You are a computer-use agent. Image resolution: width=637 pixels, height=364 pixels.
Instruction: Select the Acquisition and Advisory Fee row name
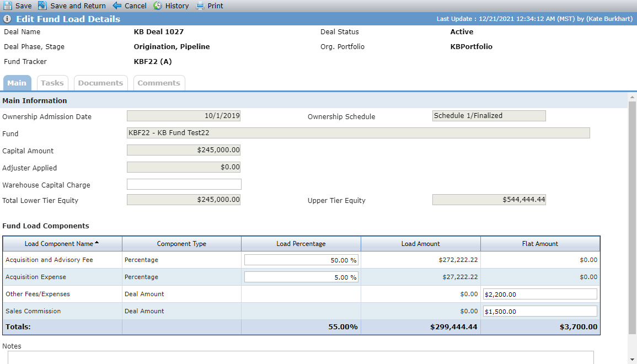(49, 260)
